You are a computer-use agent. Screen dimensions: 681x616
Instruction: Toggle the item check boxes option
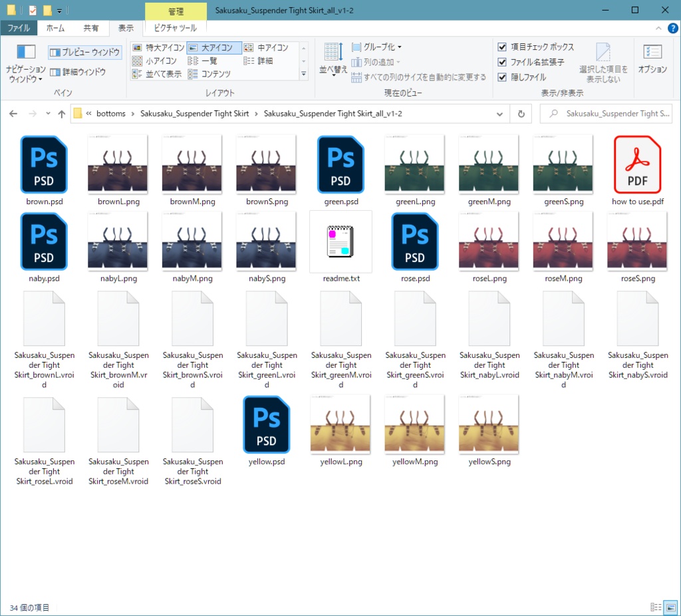tap(502, 47)
